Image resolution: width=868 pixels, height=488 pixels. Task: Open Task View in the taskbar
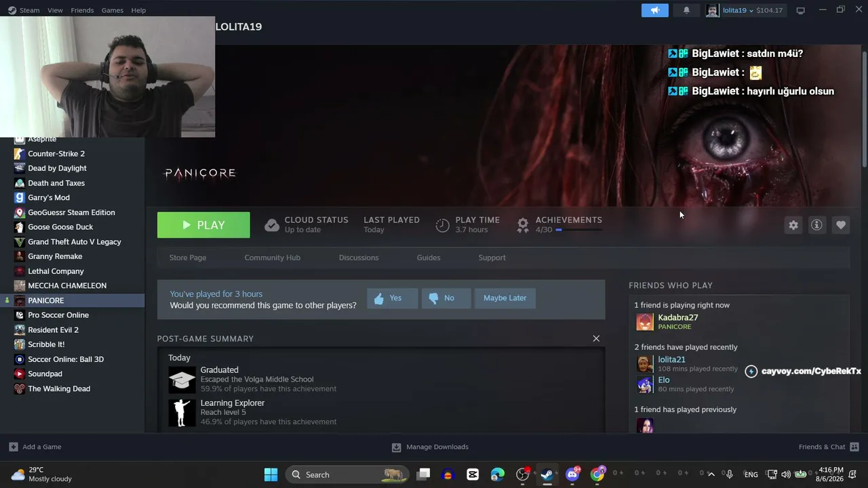[x=423, y=474]
